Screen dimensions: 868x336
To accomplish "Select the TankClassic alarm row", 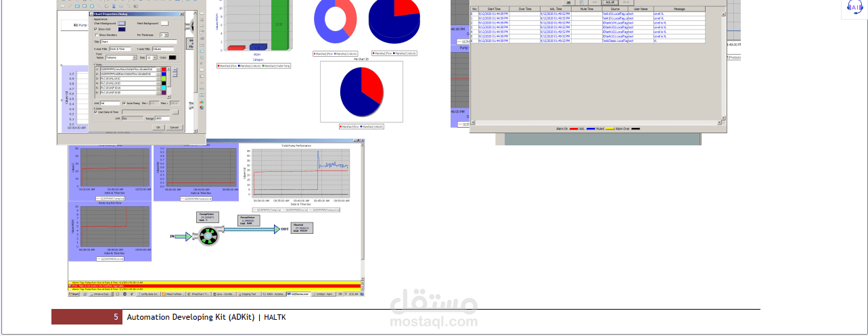I will [x=588, y=41].
